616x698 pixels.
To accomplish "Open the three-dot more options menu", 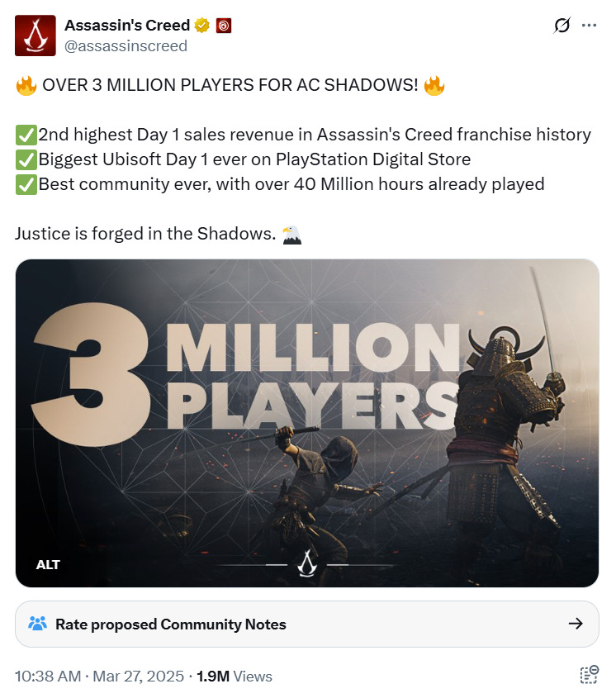I will [x=589, y=26].
